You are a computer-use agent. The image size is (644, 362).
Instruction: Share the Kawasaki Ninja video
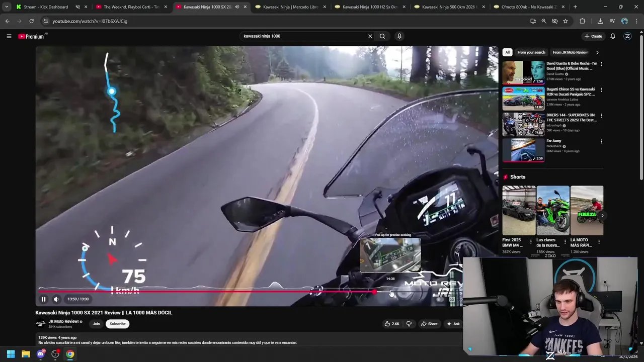click(429, 324)
